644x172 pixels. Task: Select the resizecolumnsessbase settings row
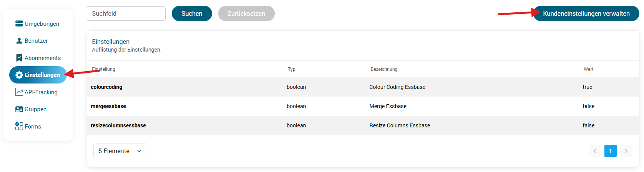pos(363,125)
